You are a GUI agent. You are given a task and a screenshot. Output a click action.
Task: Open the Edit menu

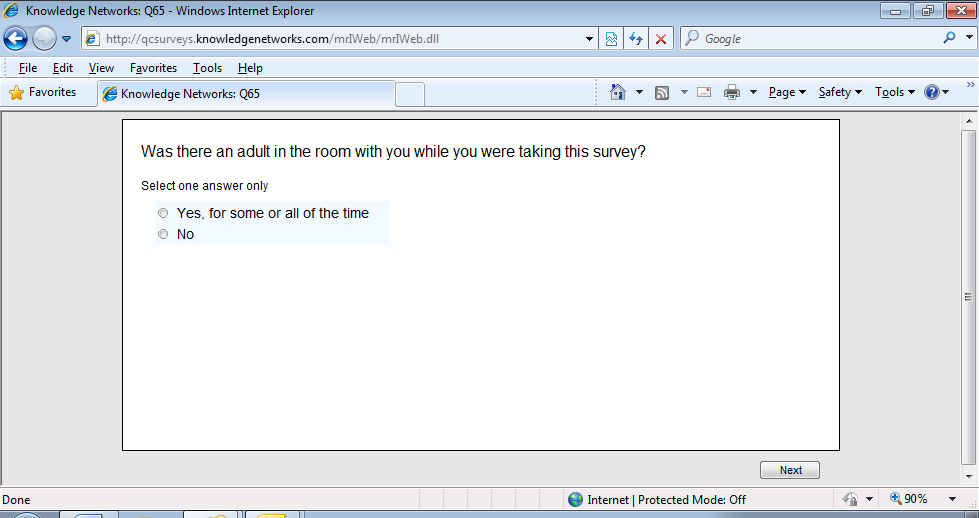coord(62,68)
